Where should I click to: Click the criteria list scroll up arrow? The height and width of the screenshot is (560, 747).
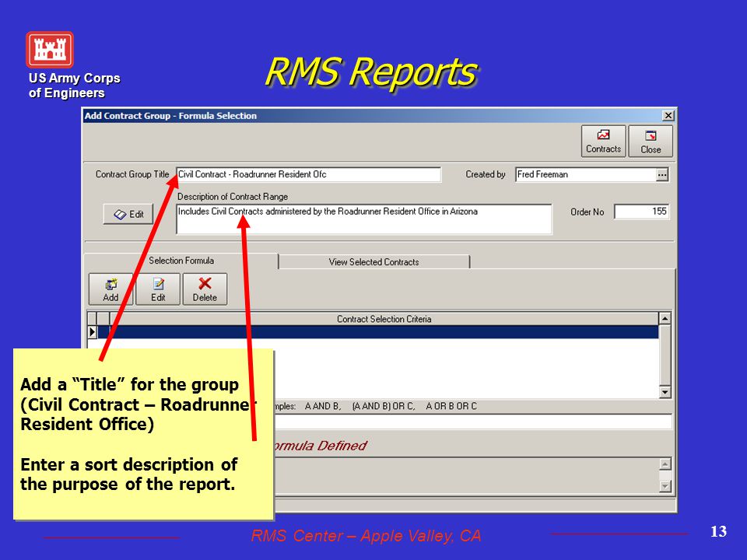coord(665,318)
